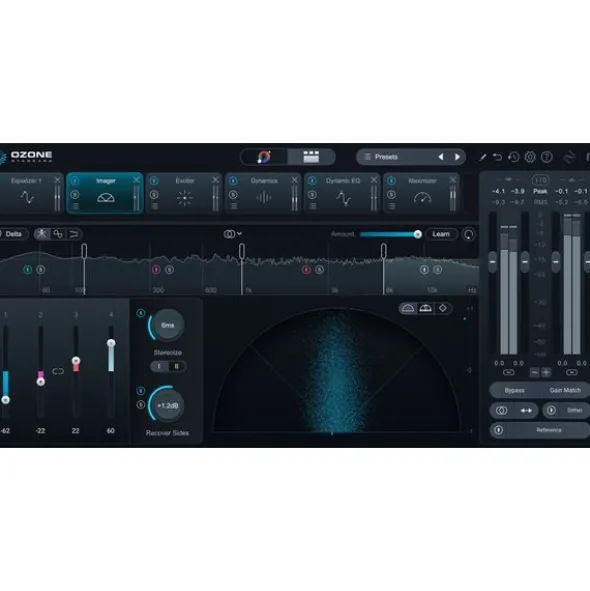Click the crossover handle near 1k

coord(242,251)
